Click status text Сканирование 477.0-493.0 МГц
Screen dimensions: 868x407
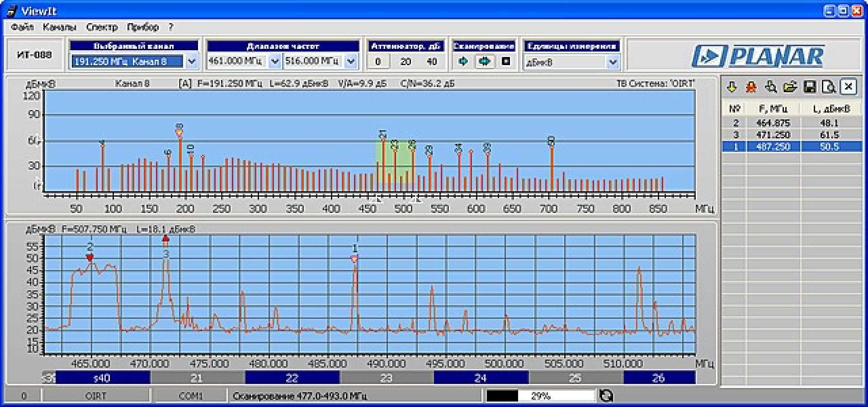[300, 396]
